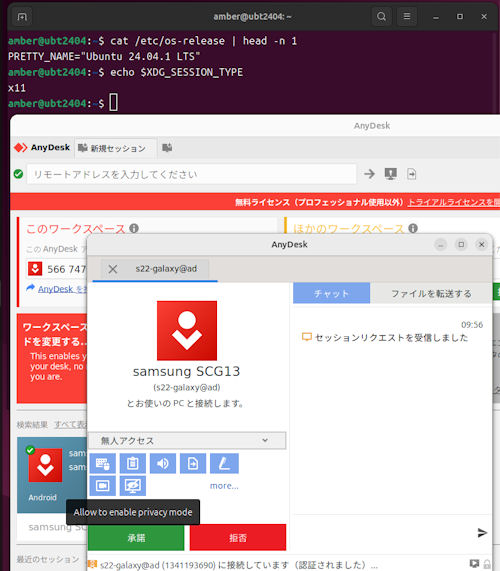
Task: Open the ファイルを転送する tab
Action: 431,293
